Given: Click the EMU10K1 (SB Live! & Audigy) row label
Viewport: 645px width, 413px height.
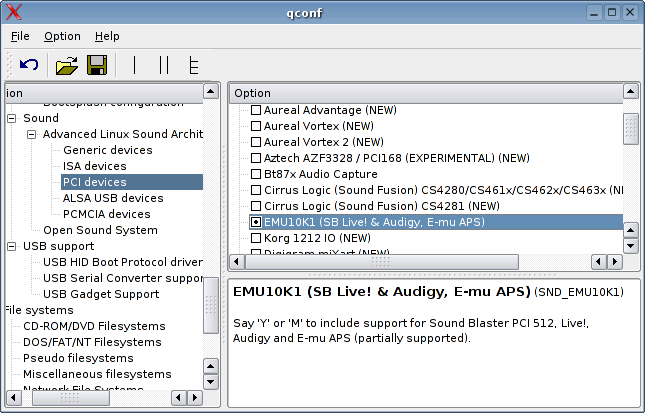Looking at the screenshot, I should 374,222.
